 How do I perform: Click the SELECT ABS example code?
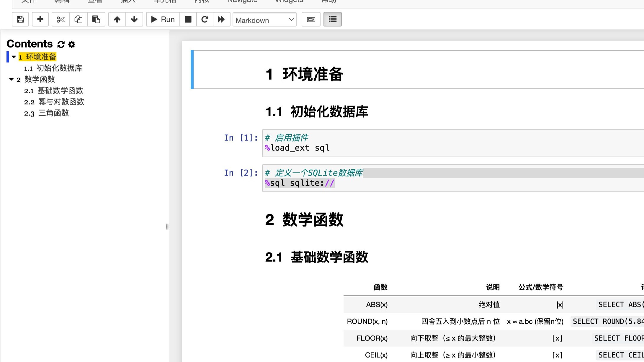point(621,305)
